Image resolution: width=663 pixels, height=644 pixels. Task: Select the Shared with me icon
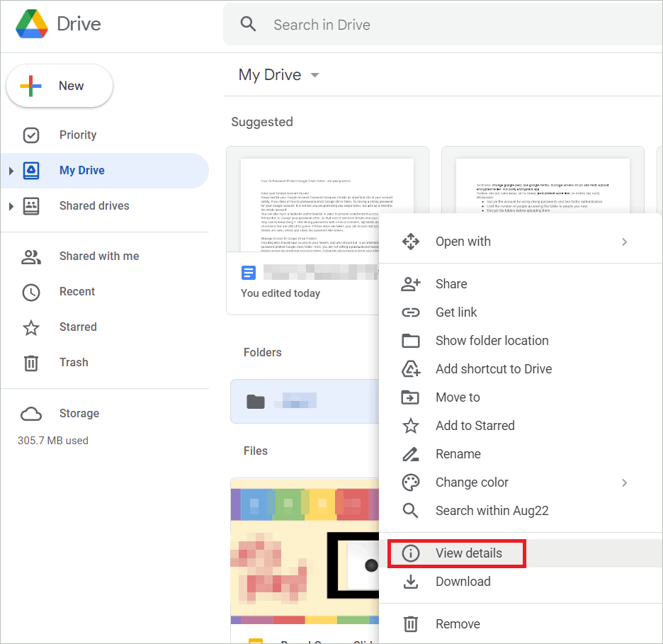pyautogui.click(x=31, y=256)
